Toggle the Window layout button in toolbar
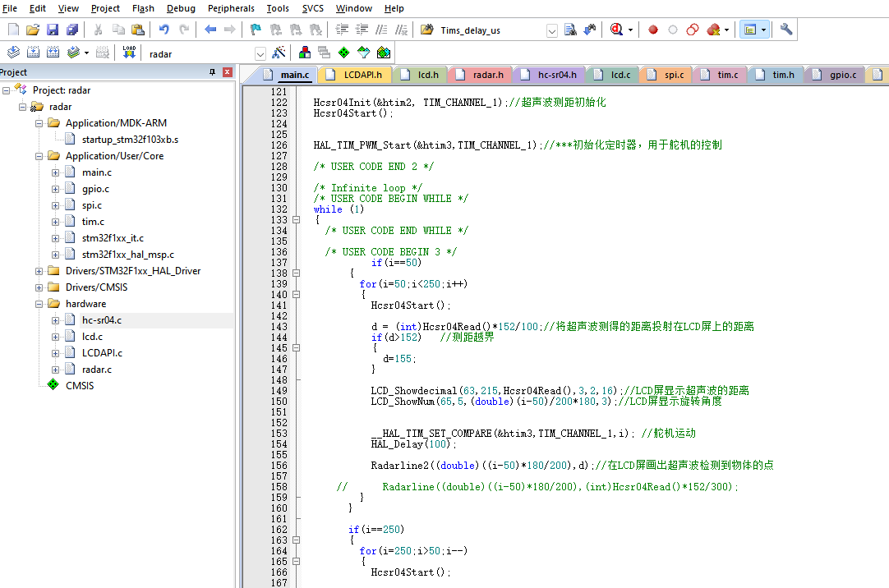 (x=749, y=30)
